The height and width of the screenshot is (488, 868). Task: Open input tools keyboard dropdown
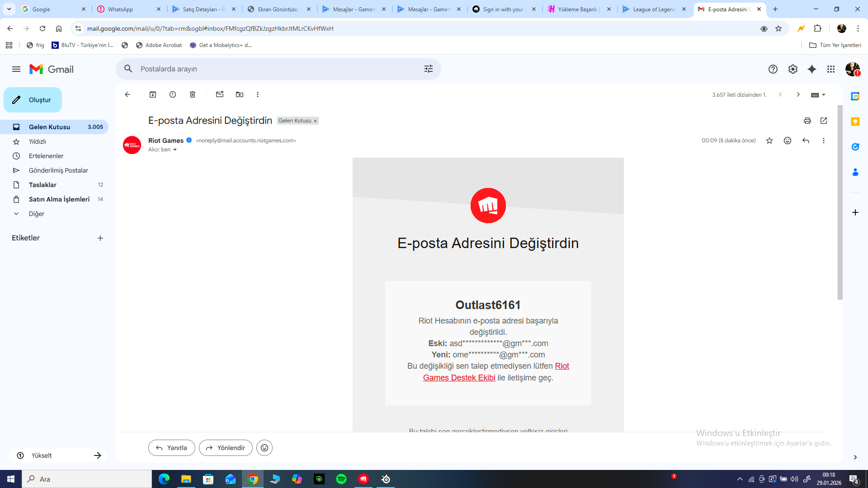pyautogui.click(x=818, y=95)
